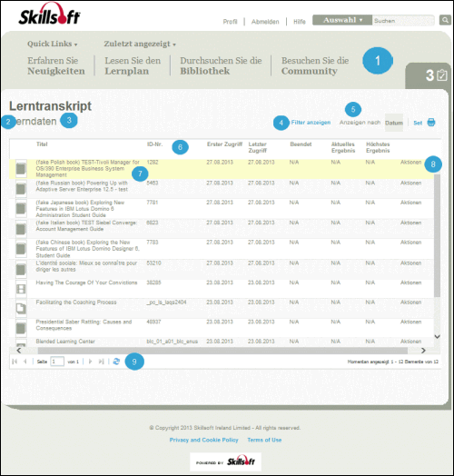This screenshot has height=476, width=454.
Task: Open Durchsuchen Sie die Bibliothek
Action: click(x=221, y=65)
